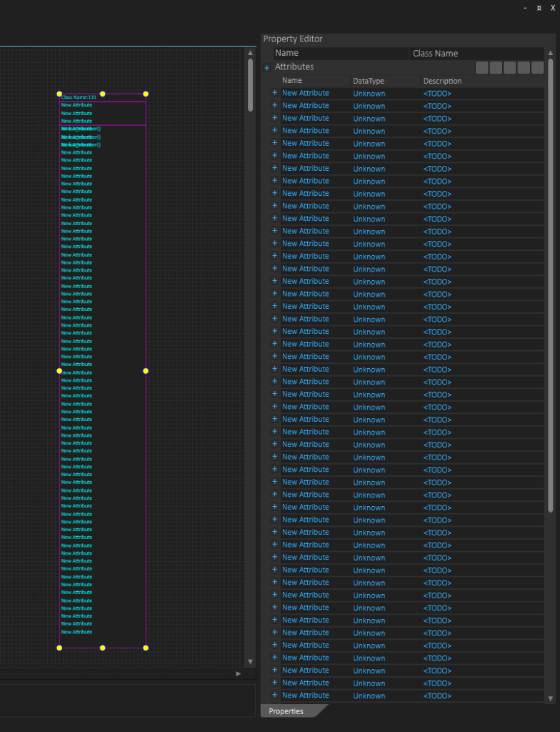Click the Property Editor panel title
The image size is (560, 732).
coord(293,39)
